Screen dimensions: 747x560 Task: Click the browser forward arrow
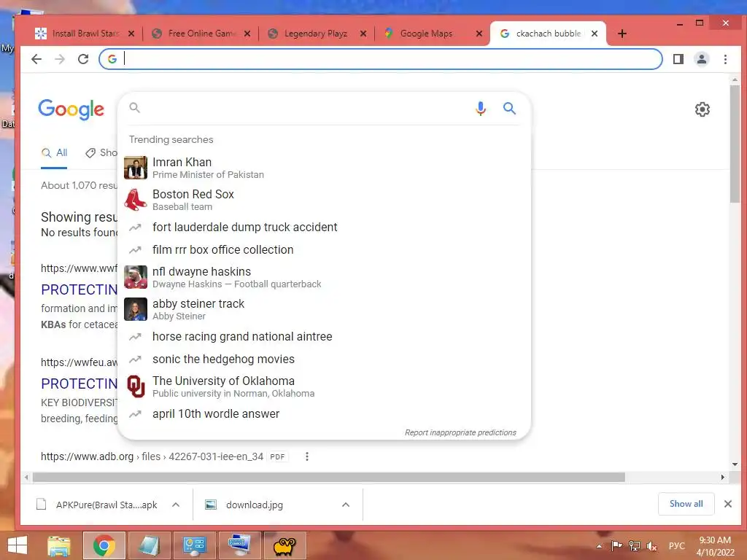pos(60,59)
